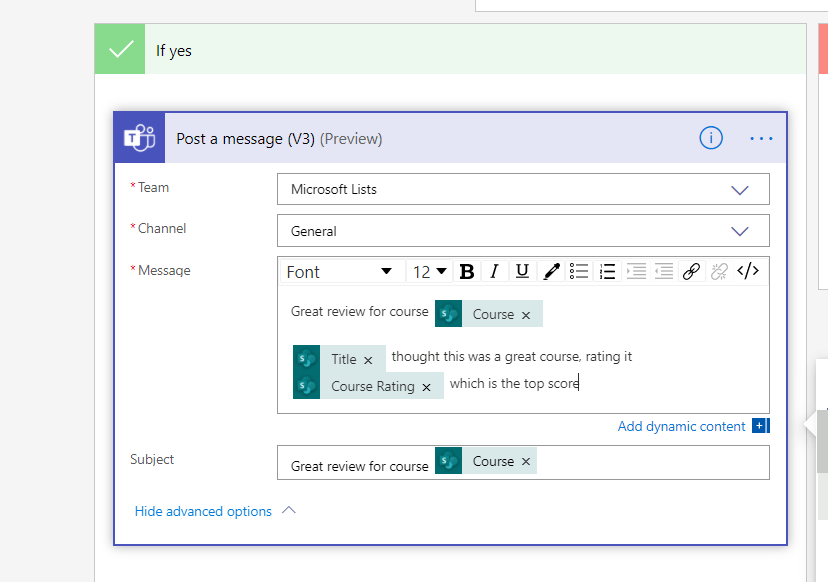The height and width of the screenshot is (582, 828).
Task: Remove the Course Rating token from message
Action: point(426,387)
